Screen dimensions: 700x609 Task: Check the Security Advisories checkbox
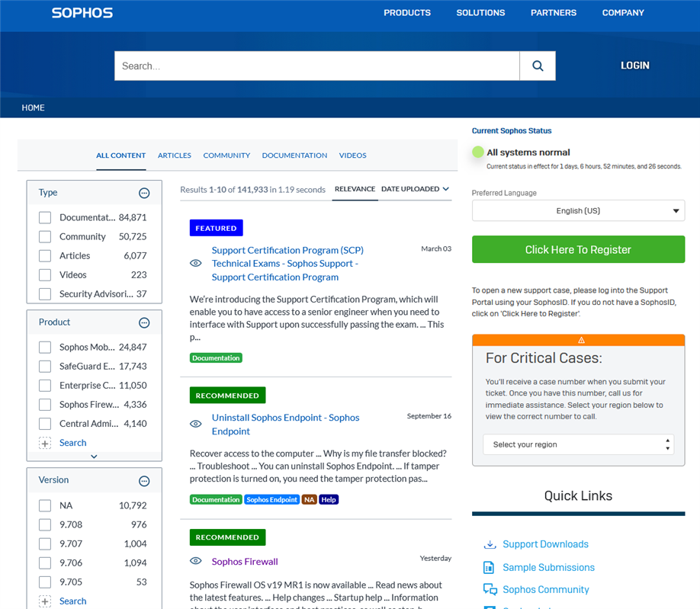[x=45, y=294]
